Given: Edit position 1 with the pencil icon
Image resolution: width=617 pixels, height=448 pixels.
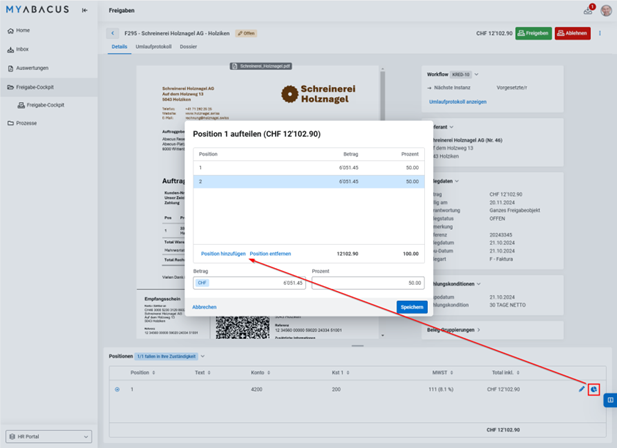Looking at the screenshot, I should [582, 389].
